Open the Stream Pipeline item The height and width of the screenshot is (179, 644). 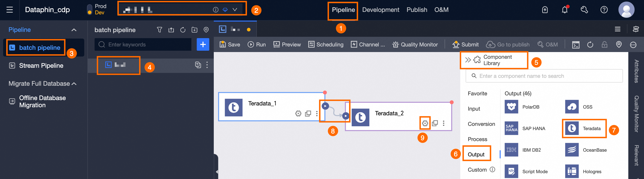pyautogui.click(x=41, y=65)
